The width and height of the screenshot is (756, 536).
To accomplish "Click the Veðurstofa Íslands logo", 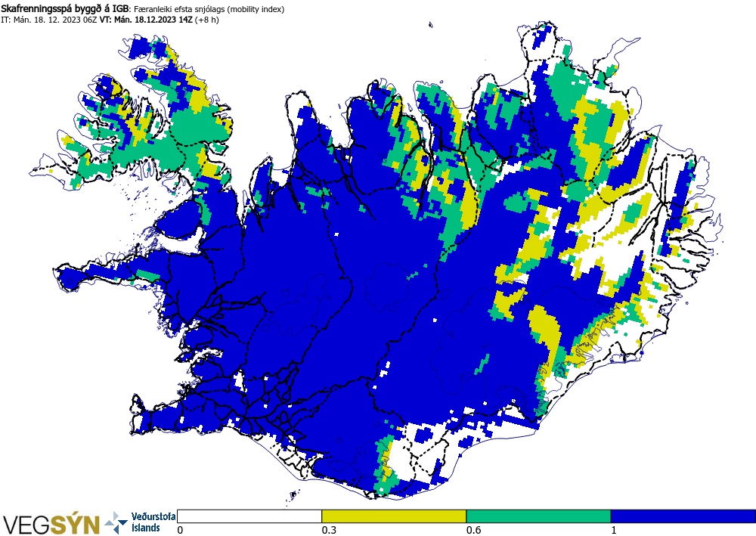I will point(141,522).
